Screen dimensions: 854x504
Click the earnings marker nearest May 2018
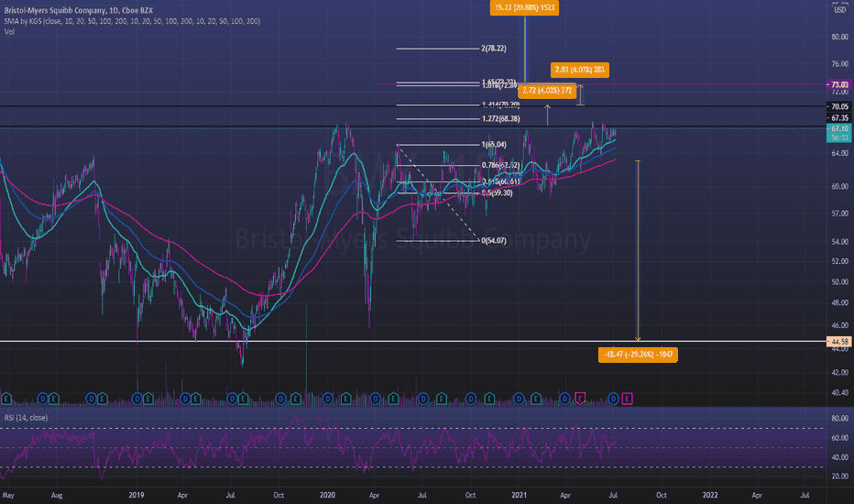pyautogui.click(x=6, y=399)
